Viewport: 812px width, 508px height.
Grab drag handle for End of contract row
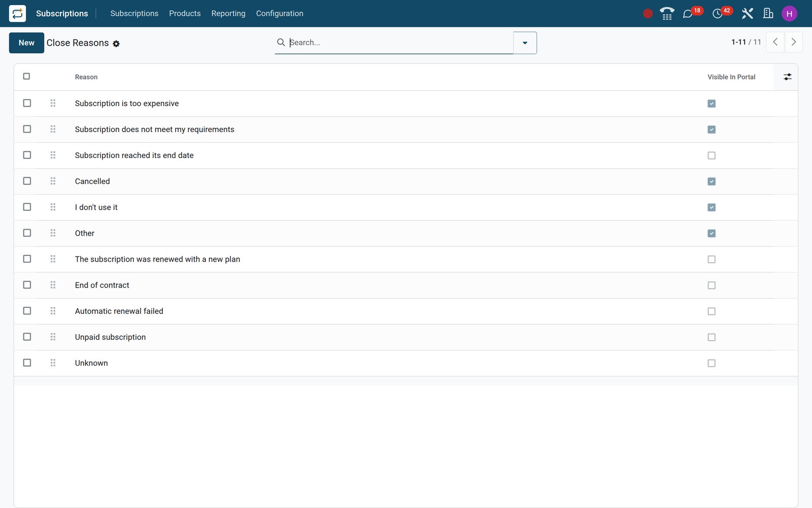click(x=53, y=285)
